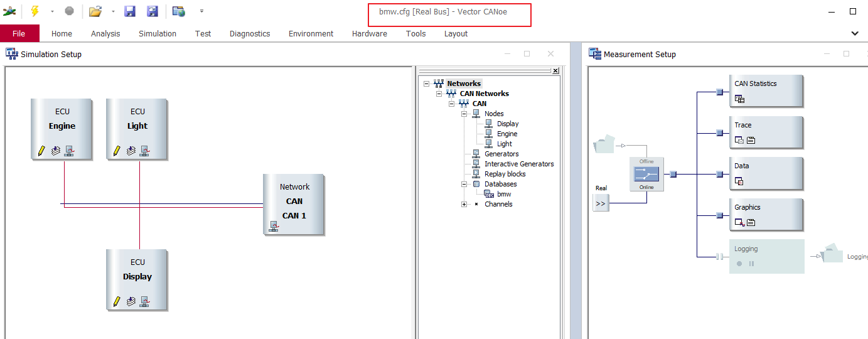The width and height of the screenshot is (868, 339).
Task: Open the Customize Quick Access Toolbar dropdown
Action: click(201, 11)
